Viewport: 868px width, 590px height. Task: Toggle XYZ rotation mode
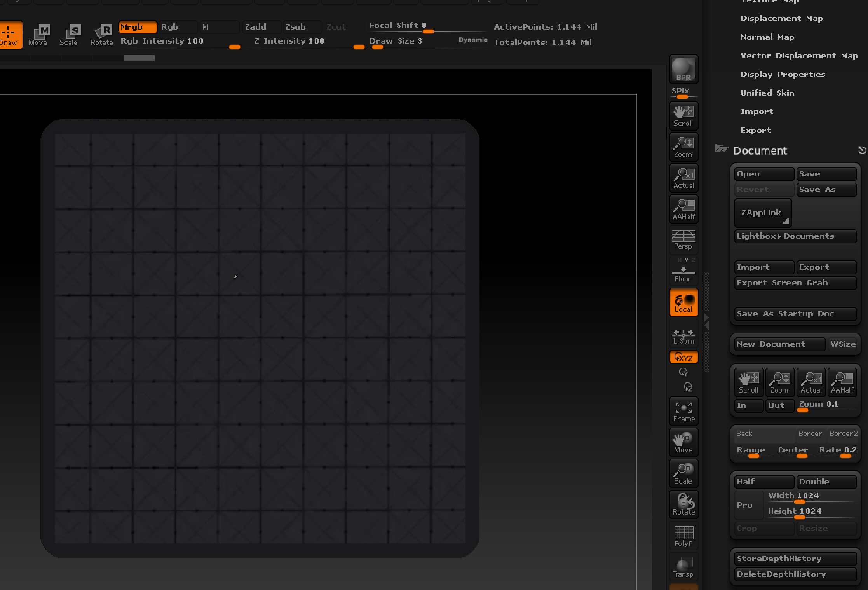coord(683,357)
